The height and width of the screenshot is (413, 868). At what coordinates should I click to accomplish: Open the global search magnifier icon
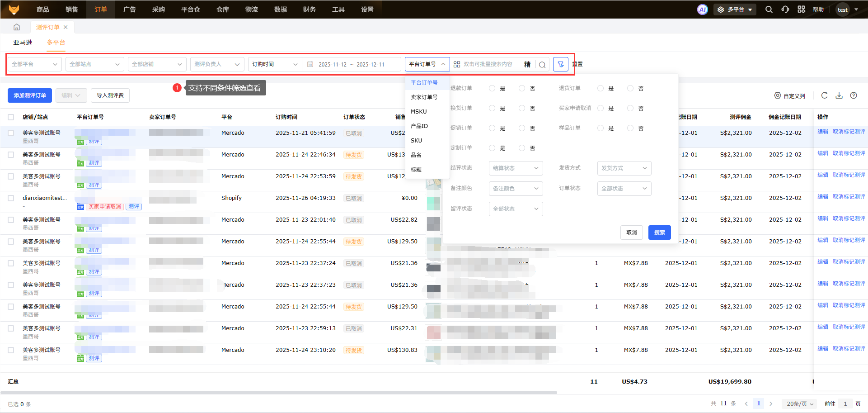click(769, 9)
